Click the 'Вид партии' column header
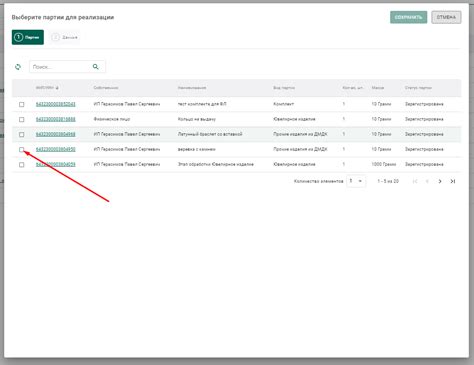The height and width of the screenshot is (365, 474). (x=284, y=88)
